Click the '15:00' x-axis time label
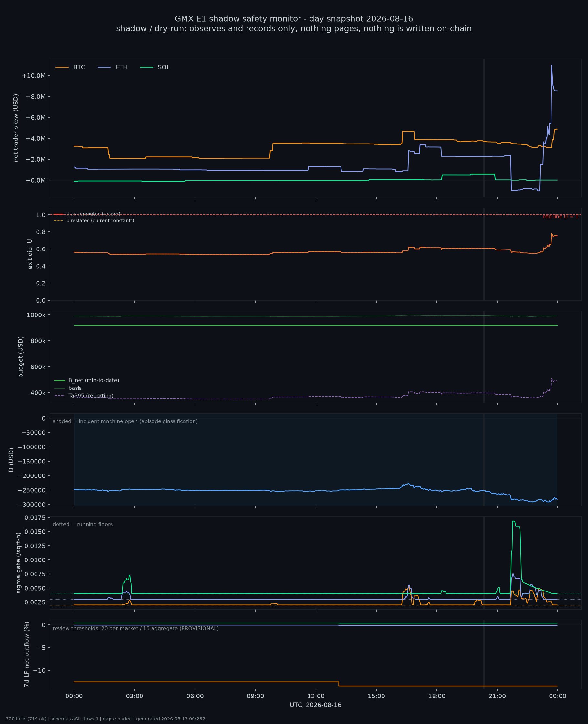Image resolution: width=588 pixels, height=724 pixels. pos(376,696)
